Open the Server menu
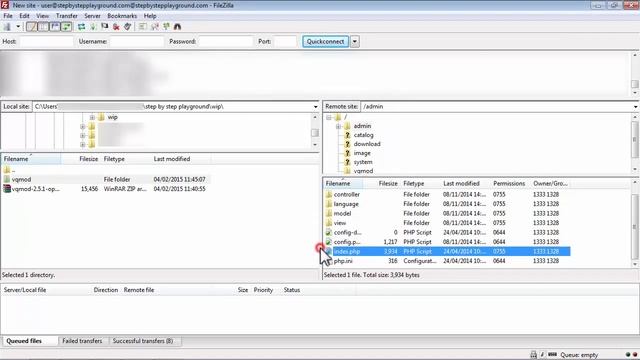This screenshot has height=360, width=640. coord(92,16)
